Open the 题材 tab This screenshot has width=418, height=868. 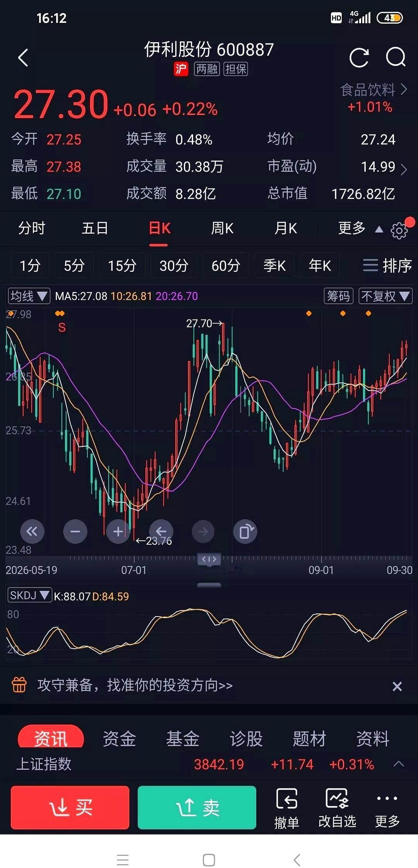(x=309, y=738)
